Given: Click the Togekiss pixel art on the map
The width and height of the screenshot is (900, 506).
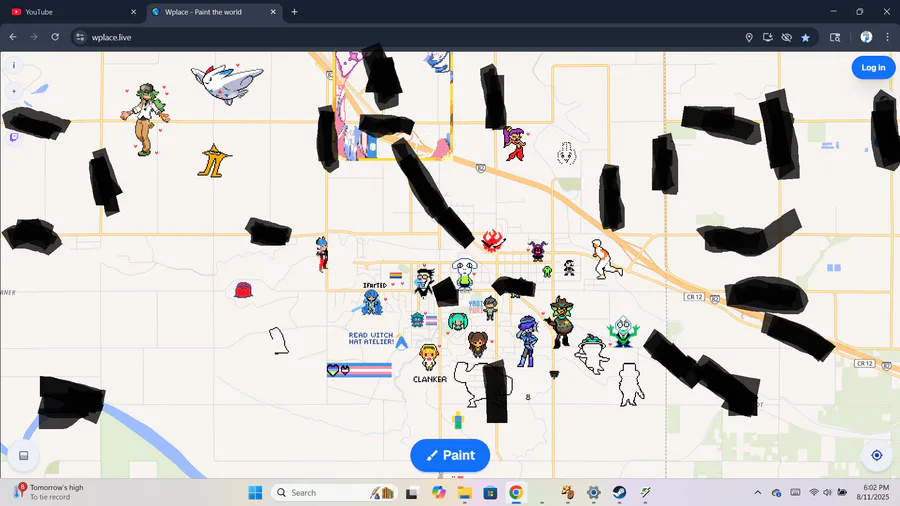Looking at the screenshot, I should click(x=227, y=83).
